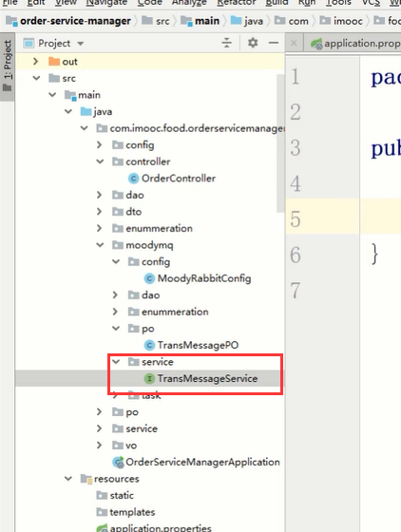Select enummeration package under moodymq
Viewport: 401px width, 532px height.
pos(168,312)
